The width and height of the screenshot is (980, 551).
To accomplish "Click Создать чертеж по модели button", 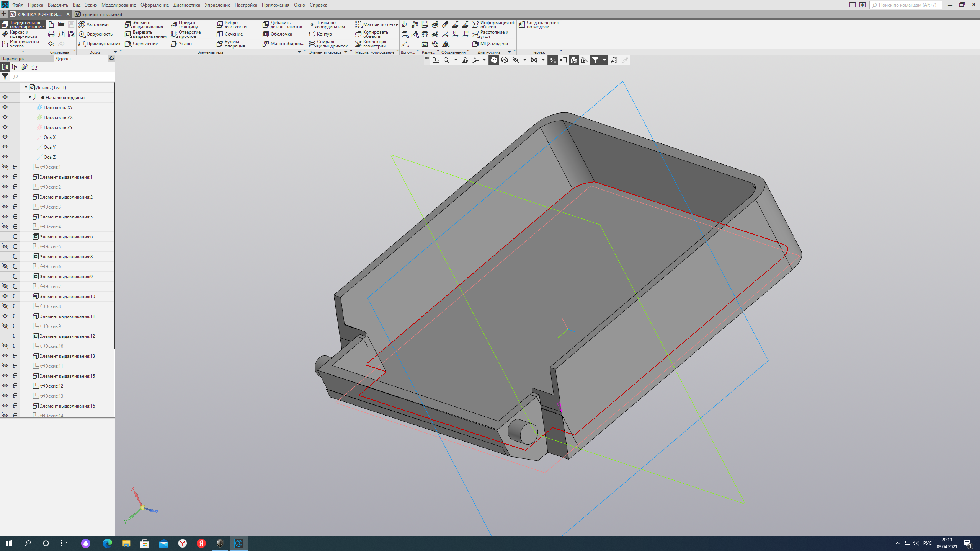I will [x=539, y=24].
